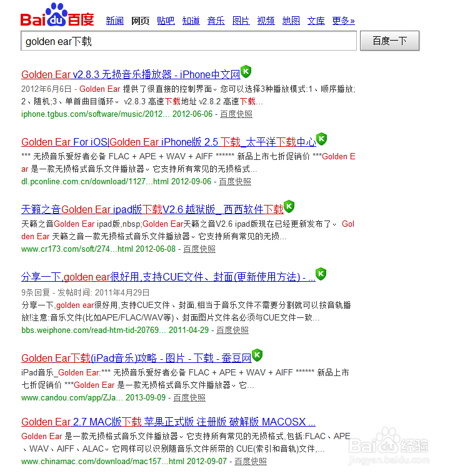Open 天籁之音Golden Ear ipad版下载V2.6 result

point(152,209)
